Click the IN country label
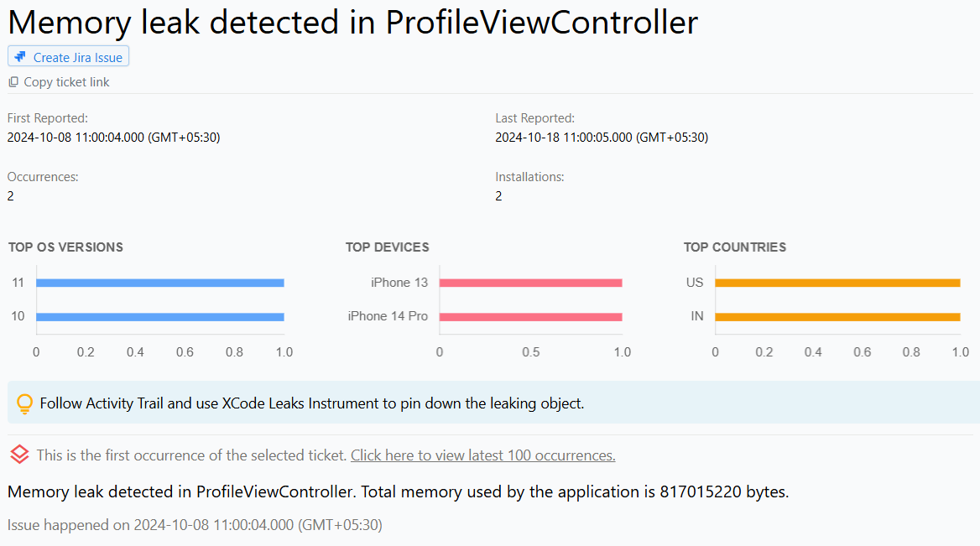The width and height of the screenshot is (980, 546). coord(699,316)
